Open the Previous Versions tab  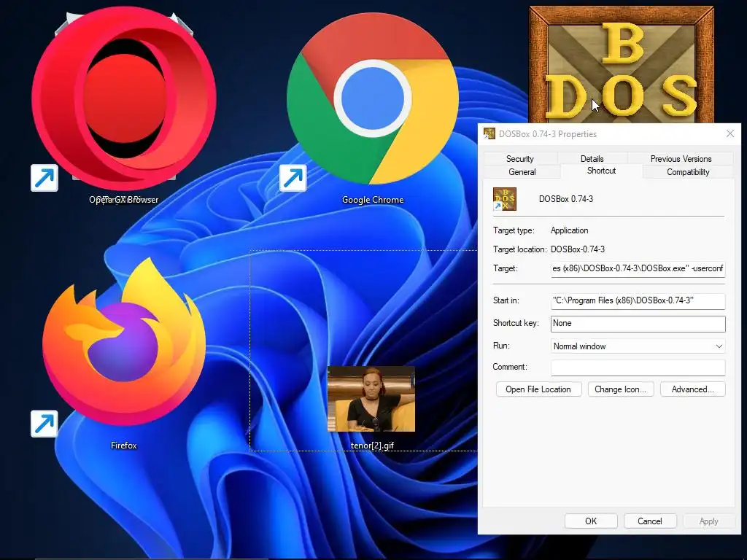pos(681,158)
